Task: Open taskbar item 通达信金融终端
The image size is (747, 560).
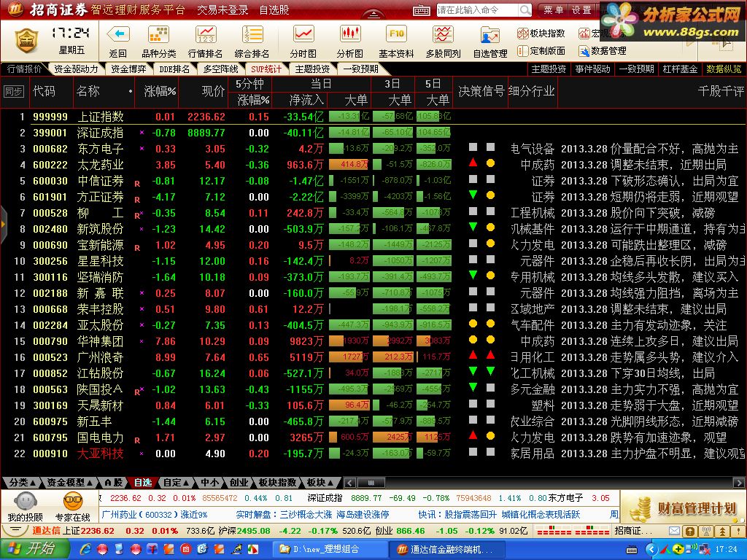Action: point(446,550)
